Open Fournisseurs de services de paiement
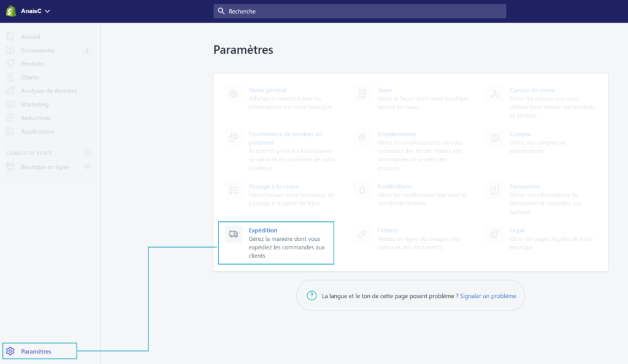Screen dimensions: 628x364 285,138
